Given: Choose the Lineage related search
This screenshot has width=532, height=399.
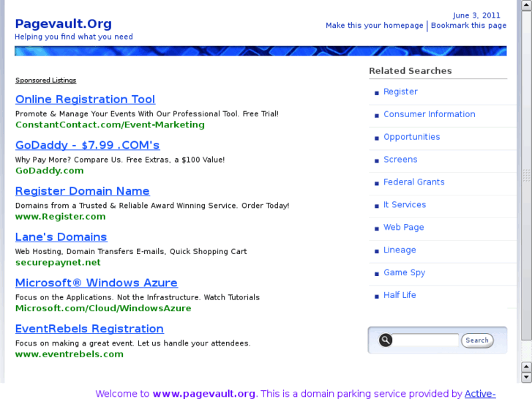Looking at the screenshot, I should (x=400, y=250).
